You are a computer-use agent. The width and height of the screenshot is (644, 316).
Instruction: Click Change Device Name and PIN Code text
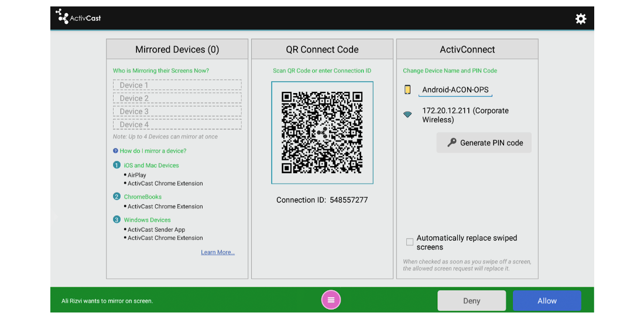click(x=450, y=71)
